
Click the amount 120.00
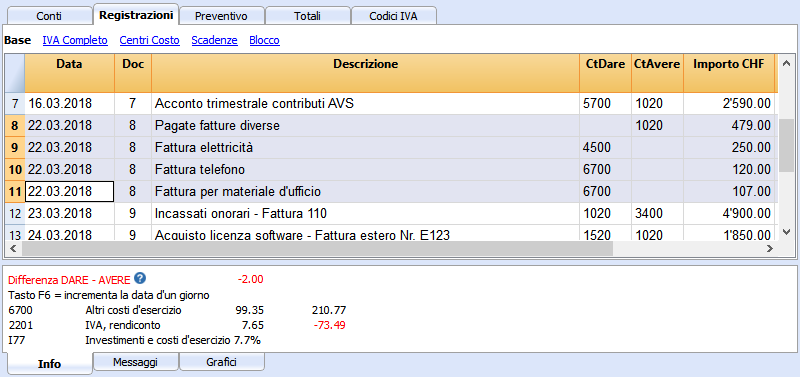[729, 169]
